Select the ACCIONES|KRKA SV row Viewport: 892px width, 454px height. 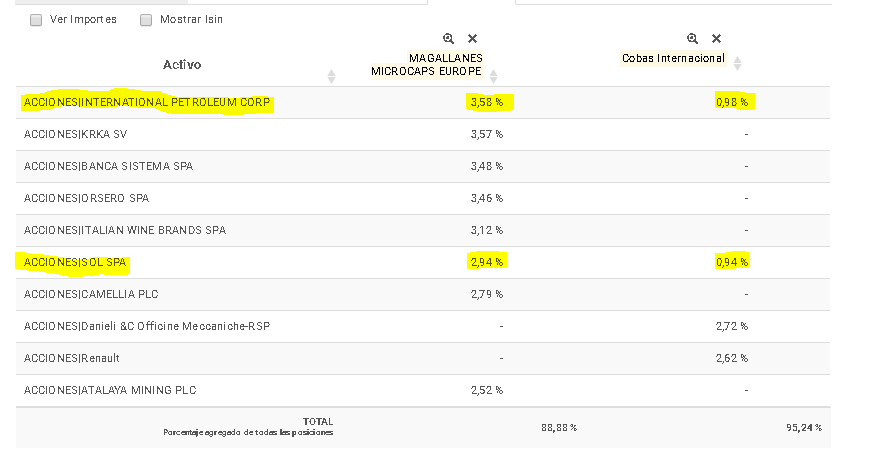pos(423,134)
